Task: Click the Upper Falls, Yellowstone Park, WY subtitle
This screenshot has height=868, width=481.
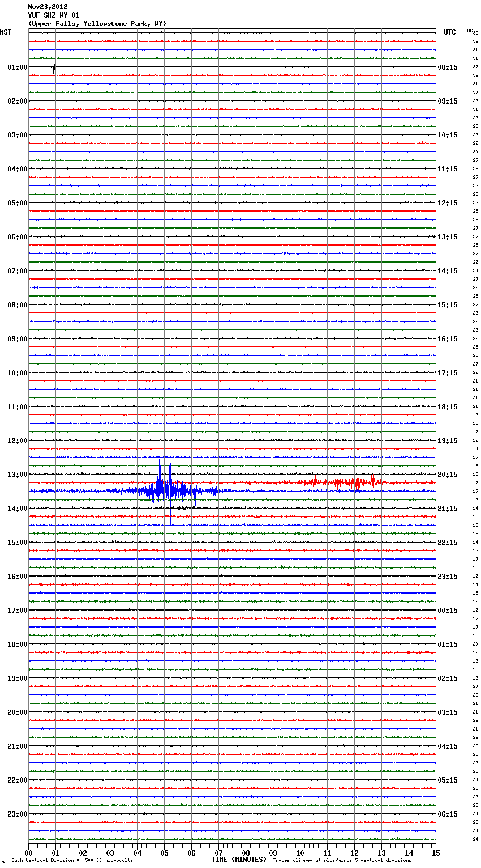Action: point(97,24)
